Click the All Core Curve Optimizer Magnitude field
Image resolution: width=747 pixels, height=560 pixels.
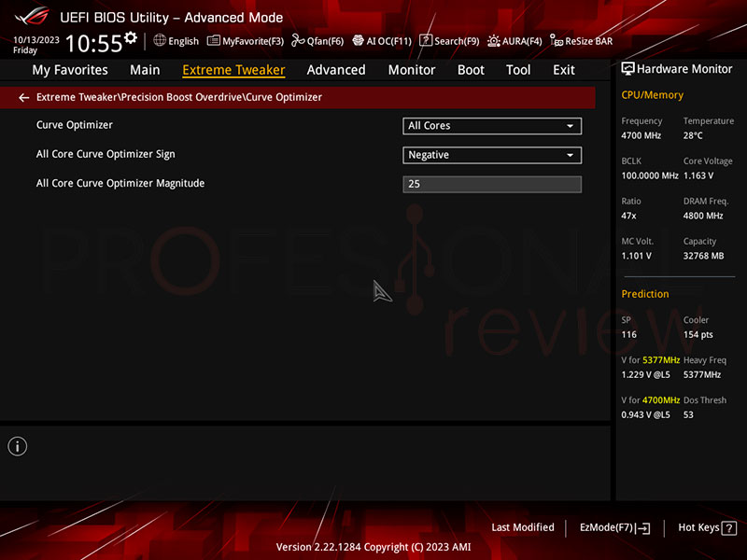492,184
